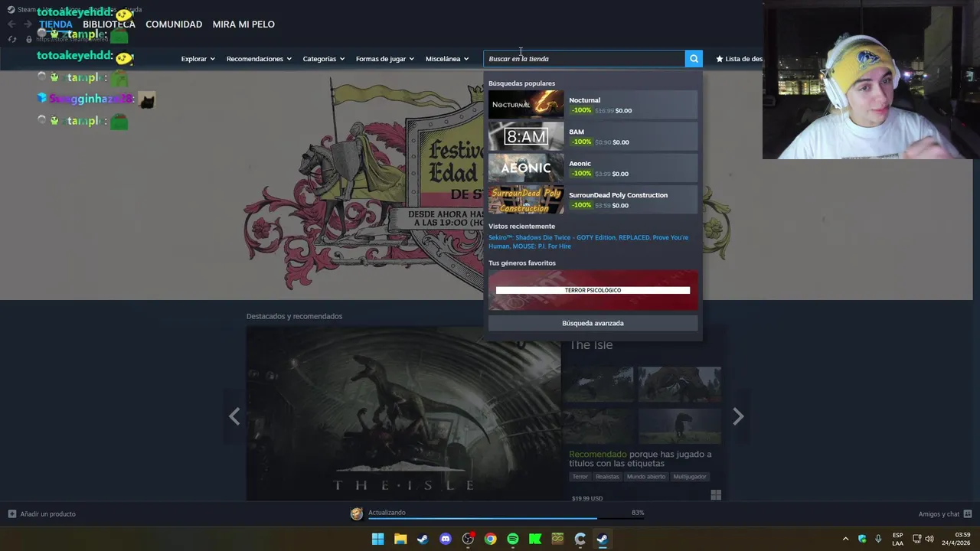Open the wishlist star link
The image size is (980, 551).
[x=739, y=59]
